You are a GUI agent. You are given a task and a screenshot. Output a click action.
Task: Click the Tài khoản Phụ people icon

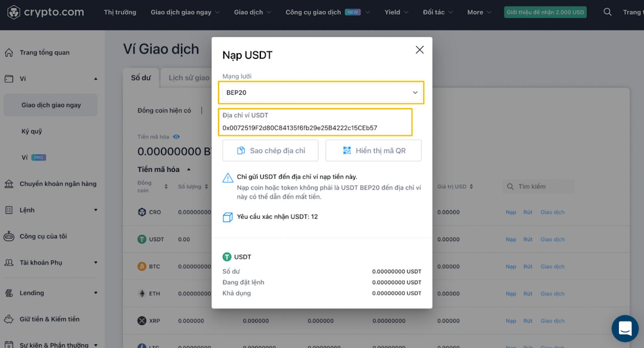pyautogui.click(x=9, y=262)
